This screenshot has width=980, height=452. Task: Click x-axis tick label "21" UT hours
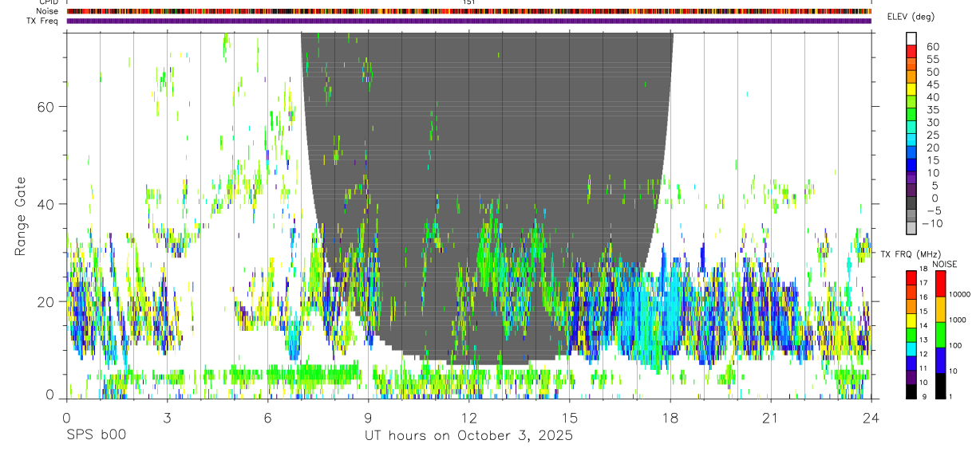pos(770,418)
